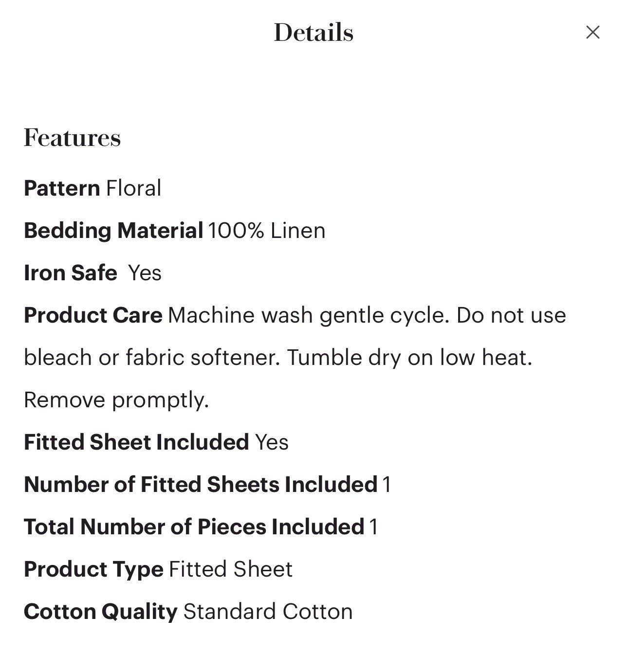Click the 100% Linen value

tap(267, 231)
